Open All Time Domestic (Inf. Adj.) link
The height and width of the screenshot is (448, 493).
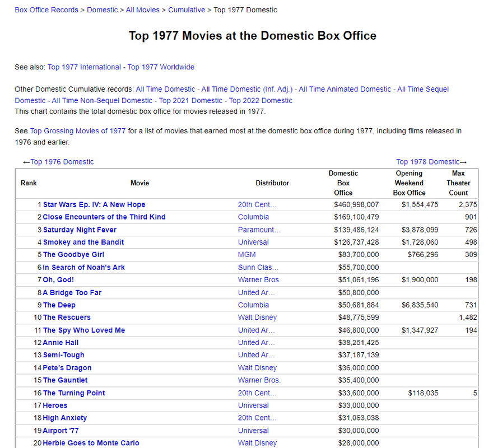(247, 89)
